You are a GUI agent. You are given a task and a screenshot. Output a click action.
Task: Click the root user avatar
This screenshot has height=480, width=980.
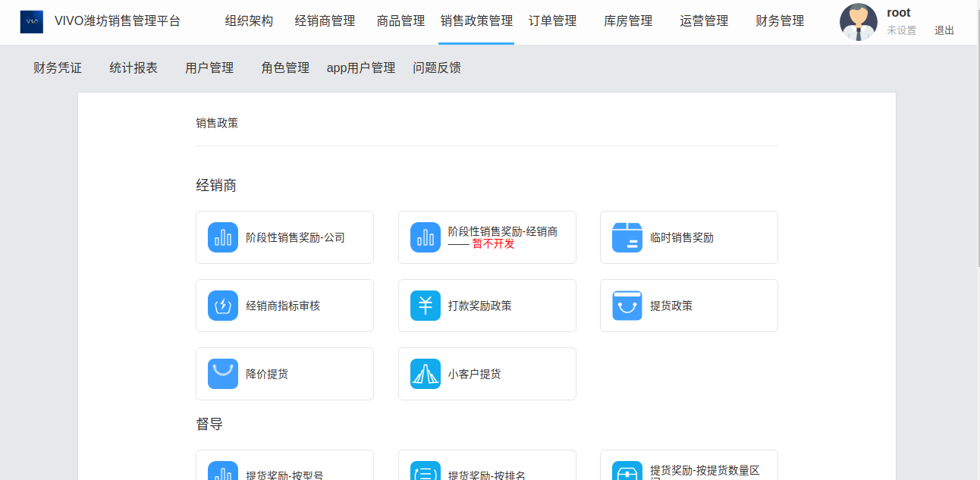[859, 22]
